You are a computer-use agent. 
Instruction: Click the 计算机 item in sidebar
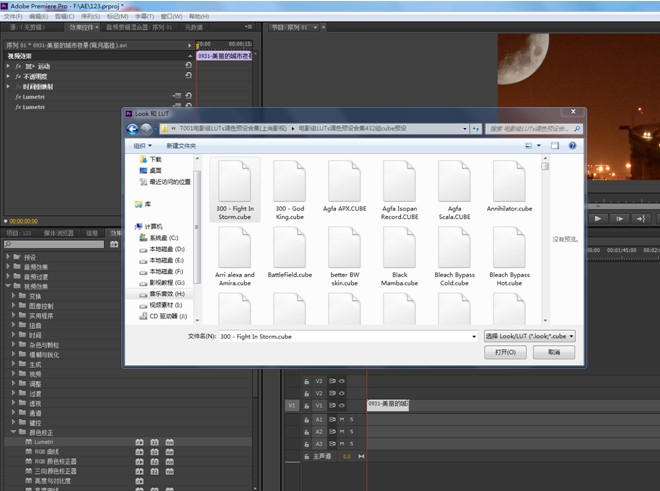(x=149, y=227)
